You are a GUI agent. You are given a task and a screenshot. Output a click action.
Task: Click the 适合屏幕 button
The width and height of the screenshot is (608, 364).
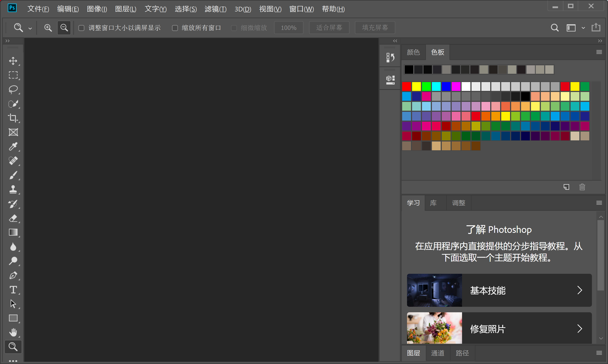click(x=329, y=28)
